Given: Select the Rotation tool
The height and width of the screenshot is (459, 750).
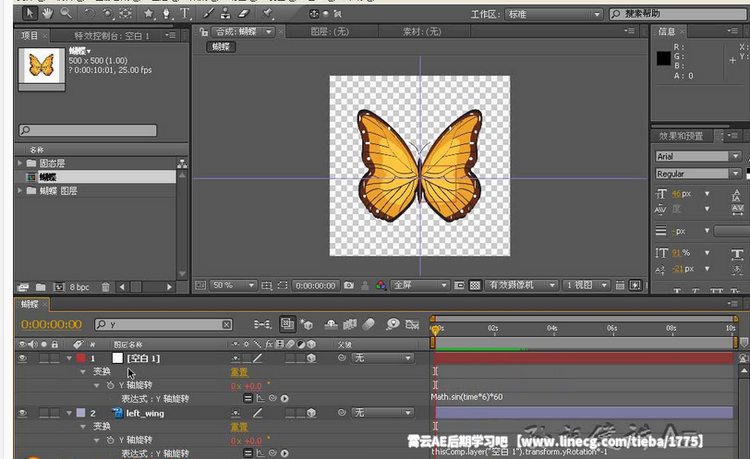Looking at the screenshot, I should click(89, 13).
